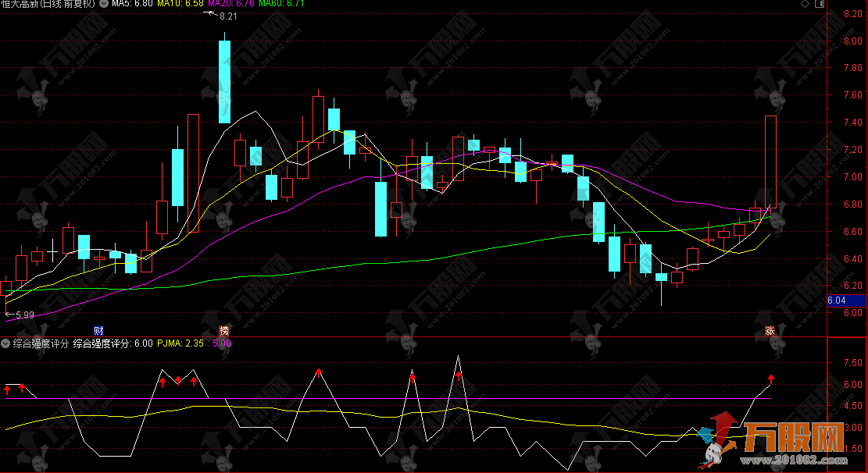Click the blue 财 marker icon
The image size is (868, 473).
point(98,330)
